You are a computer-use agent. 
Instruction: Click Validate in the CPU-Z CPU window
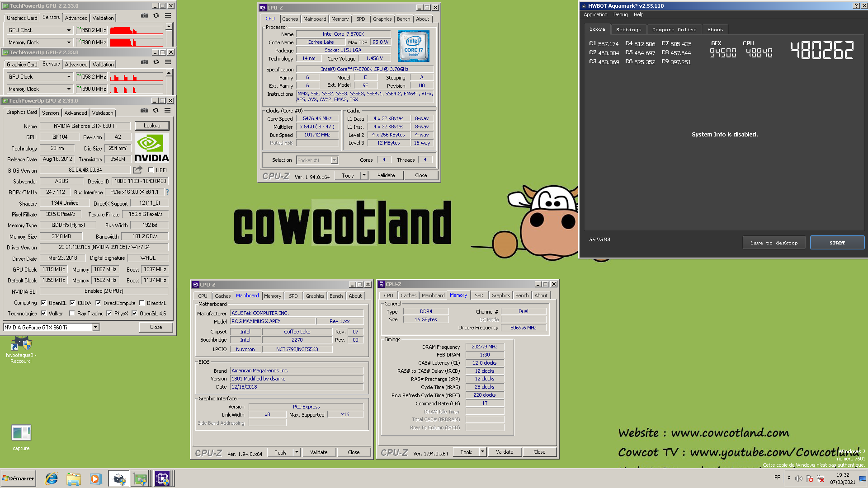coord(386,175)
